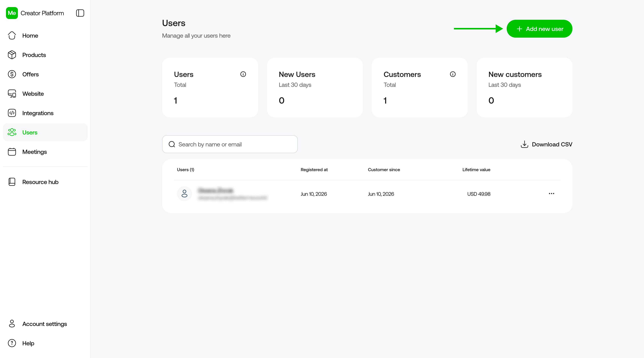The width and height of the screenshot is (644, 358).
Task: Click Add new user button
Action: [539, 29]
